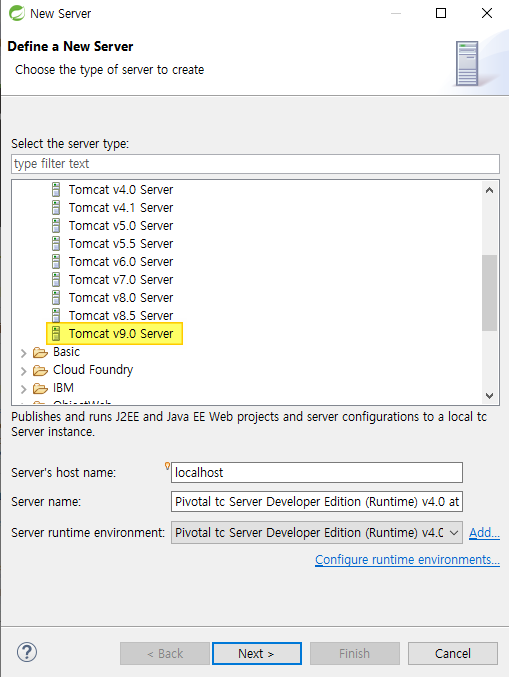509x677 pixels.
Task: Click the disabled < Back button
Action: pos(165,653)
